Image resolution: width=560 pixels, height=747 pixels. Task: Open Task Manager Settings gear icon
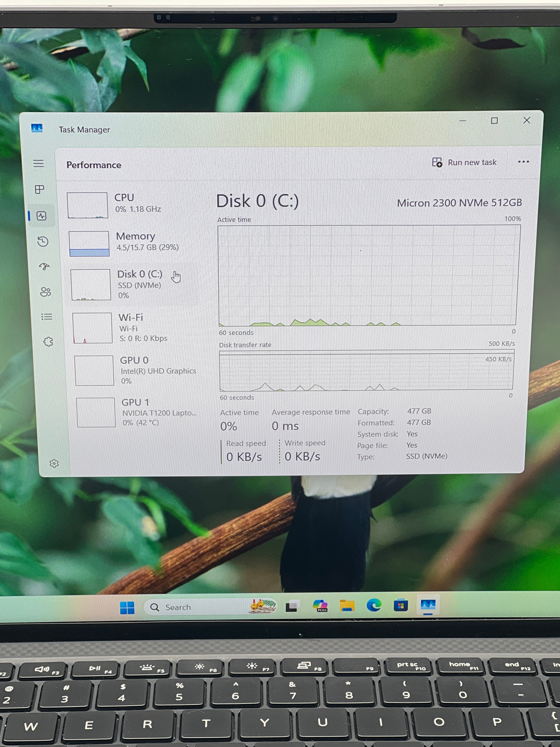click(54, 463)
